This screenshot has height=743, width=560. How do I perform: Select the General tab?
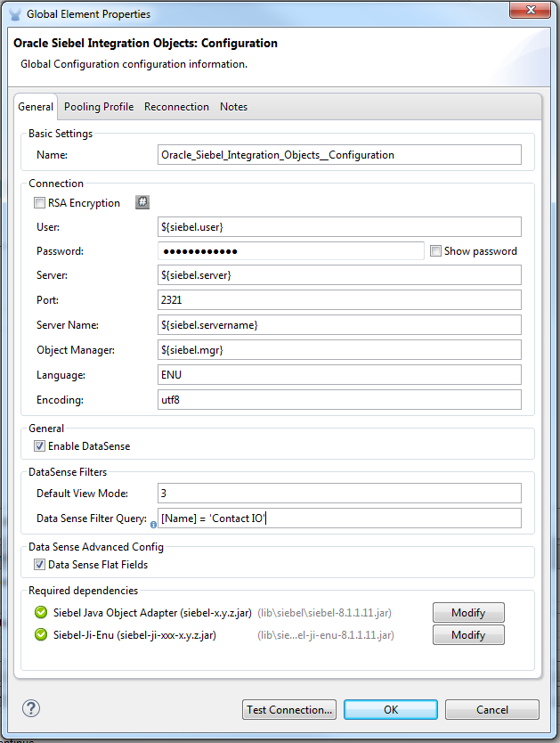36,107
